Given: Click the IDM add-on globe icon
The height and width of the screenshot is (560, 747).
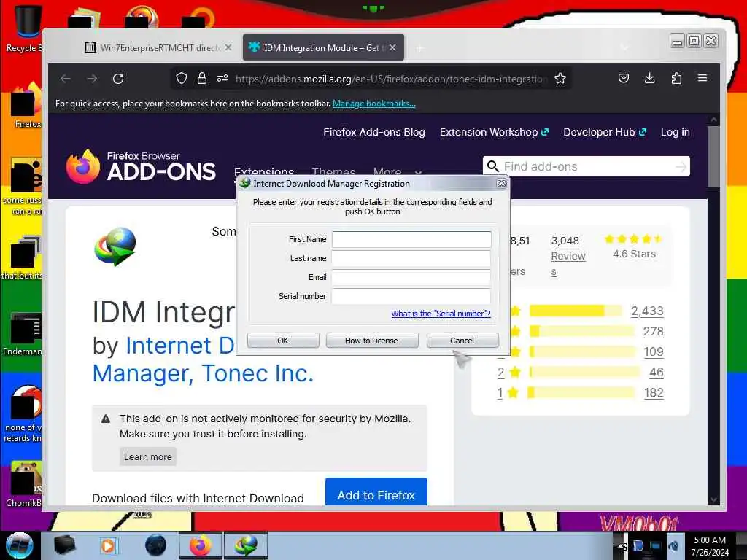Looking at the screenshot, I should click(115, 246).
